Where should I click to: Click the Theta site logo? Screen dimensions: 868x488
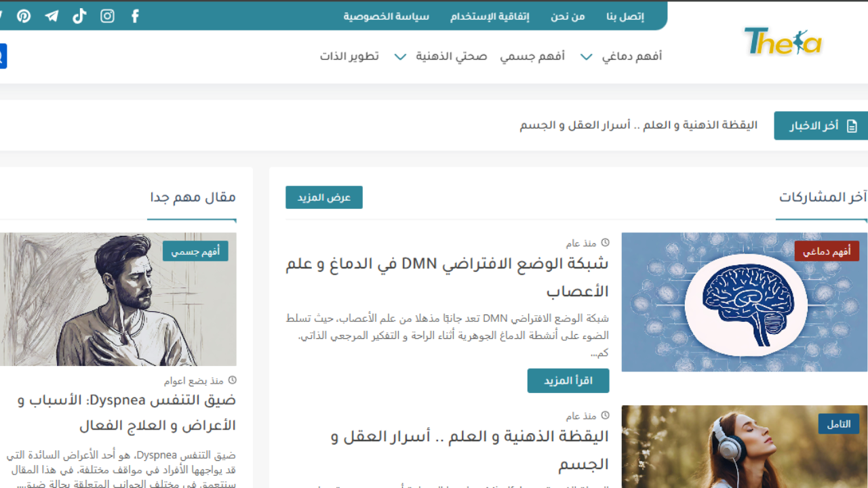782,41
